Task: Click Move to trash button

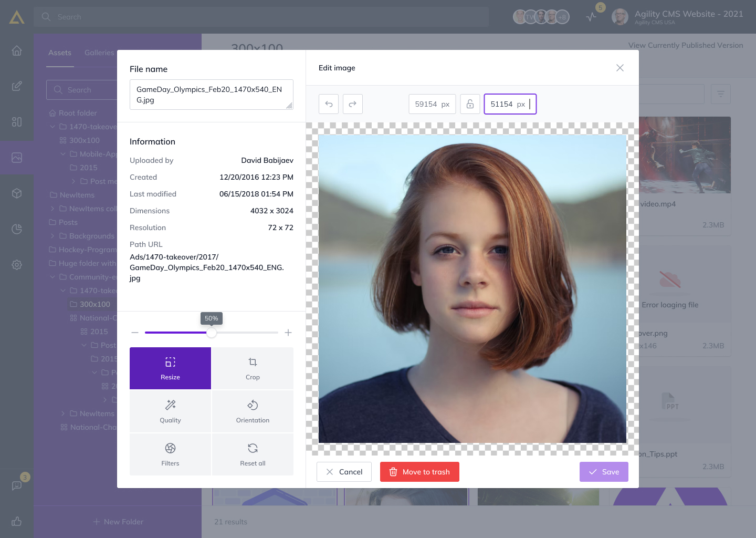Action: [x=419, y=472]
